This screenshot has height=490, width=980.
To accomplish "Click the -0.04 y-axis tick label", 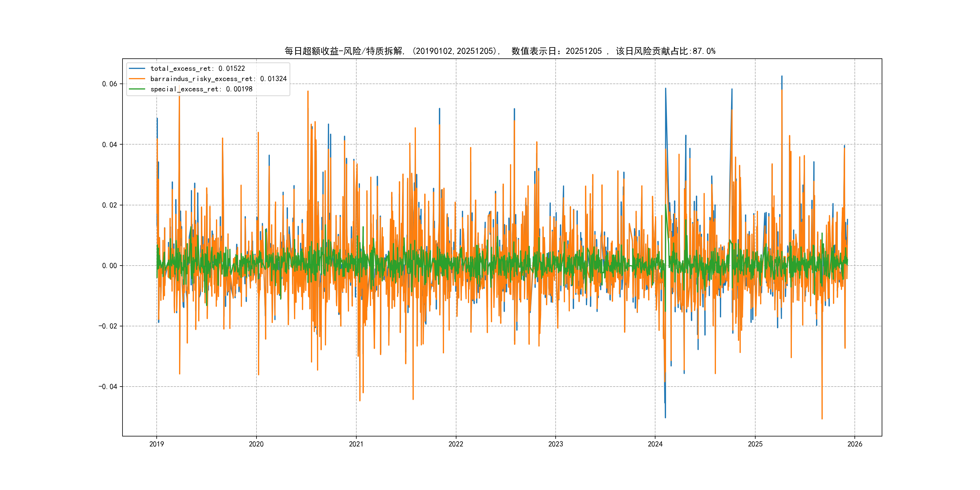I will point(108,387).
